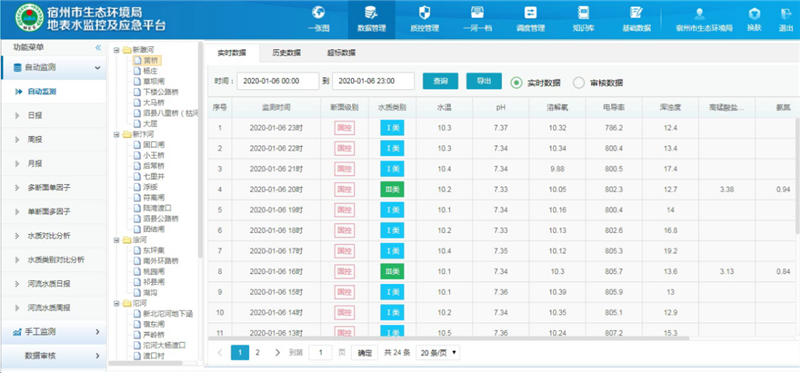The height and width of the screenshot is (373, 800).
Task: Click the table's horizontal scrollbar
Action: [x=449, y=338]
